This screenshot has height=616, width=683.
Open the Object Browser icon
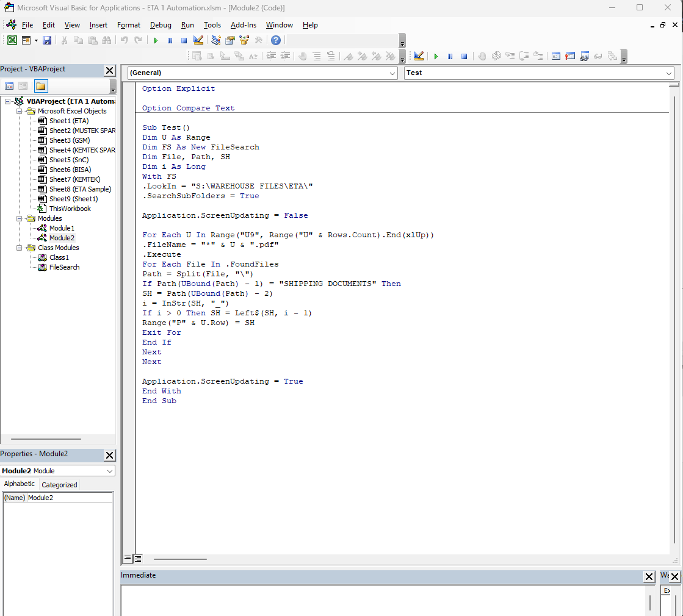(x=244, y=40)
